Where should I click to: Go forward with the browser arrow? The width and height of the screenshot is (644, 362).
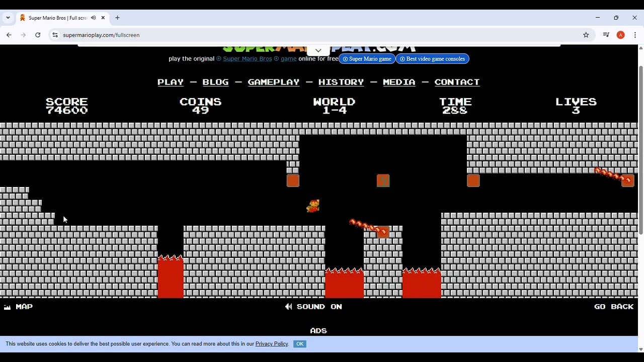click(x=23, y=35)
